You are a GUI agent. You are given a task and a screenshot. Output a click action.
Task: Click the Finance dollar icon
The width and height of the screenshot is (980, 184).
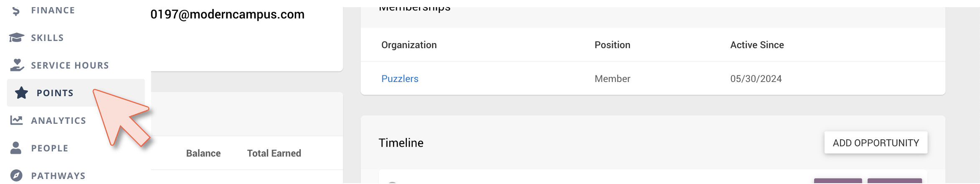(x=16, y=10)
